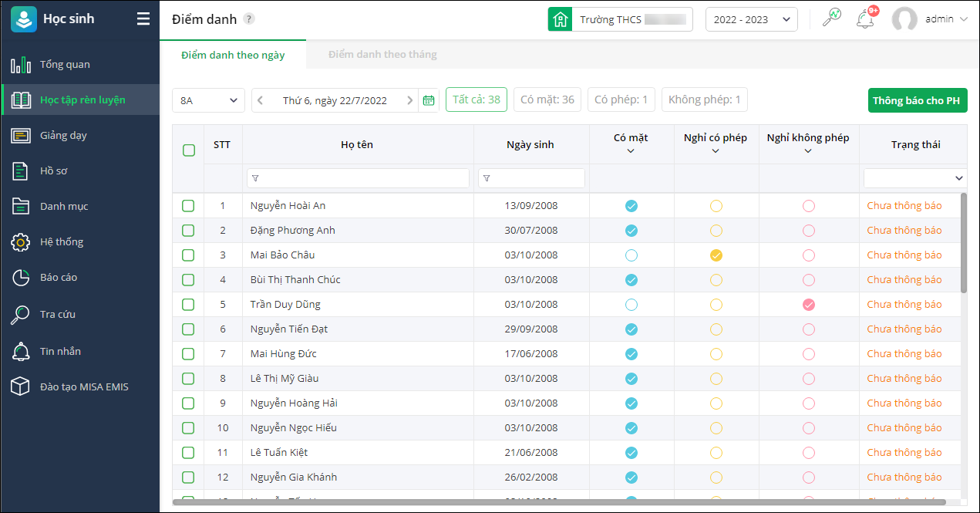The image size is (980, 513).
Task: Click the Họ tên filter input field
Action: 359,178
